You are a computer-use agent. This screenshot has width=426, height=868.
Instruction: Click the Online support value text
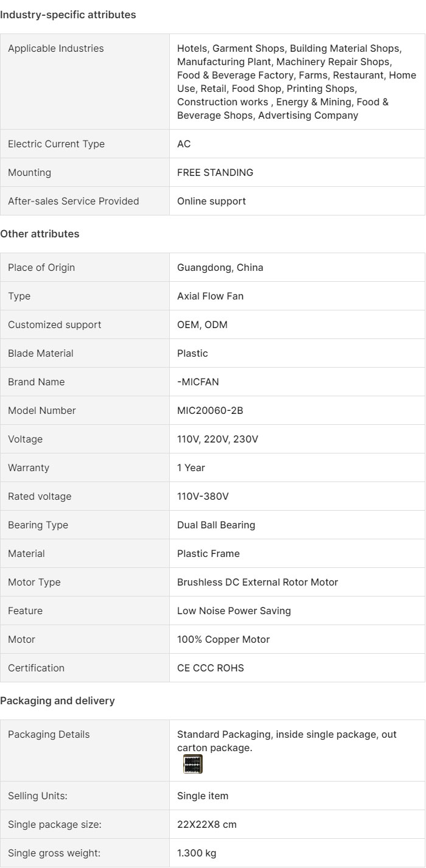(211, 201)
